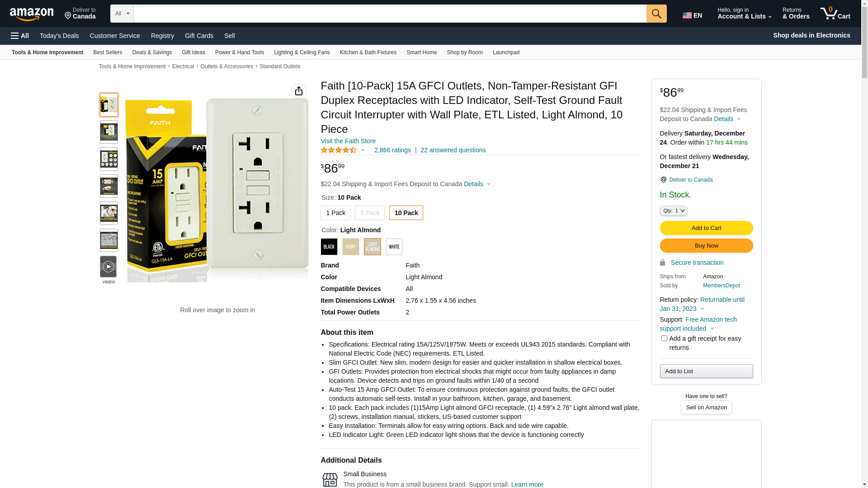Image resolution: width=868 pixels, height=488 pixels.
Task: Click the share icon on product image
Action: click(299, 91)
